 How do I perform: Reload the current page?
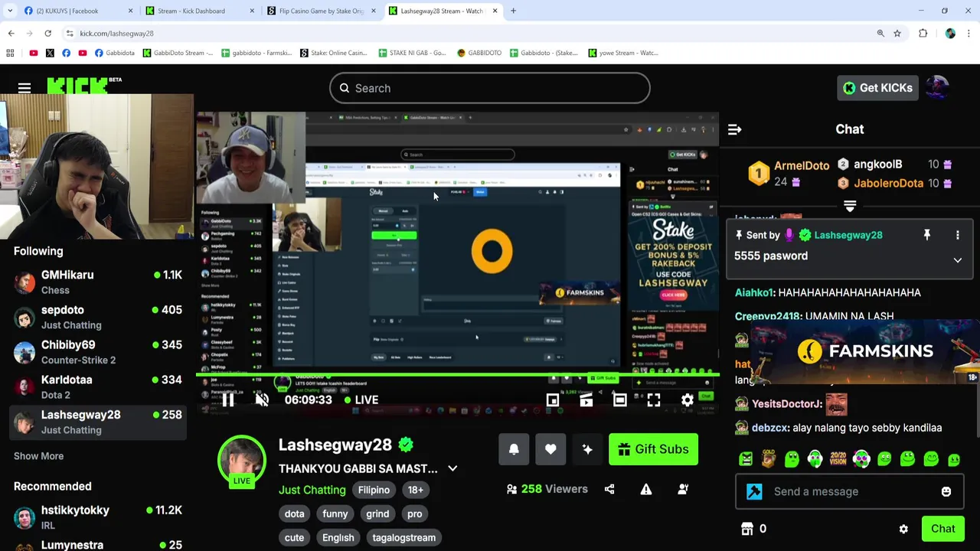47,34
